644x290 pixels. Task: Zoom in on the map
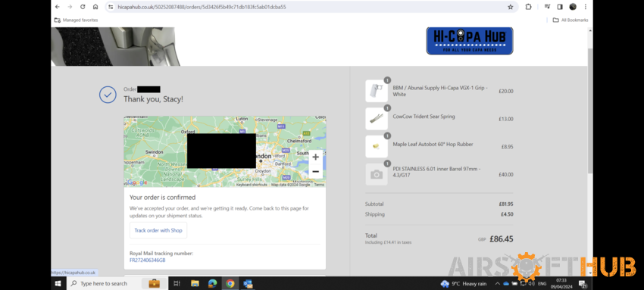[315, 157]
